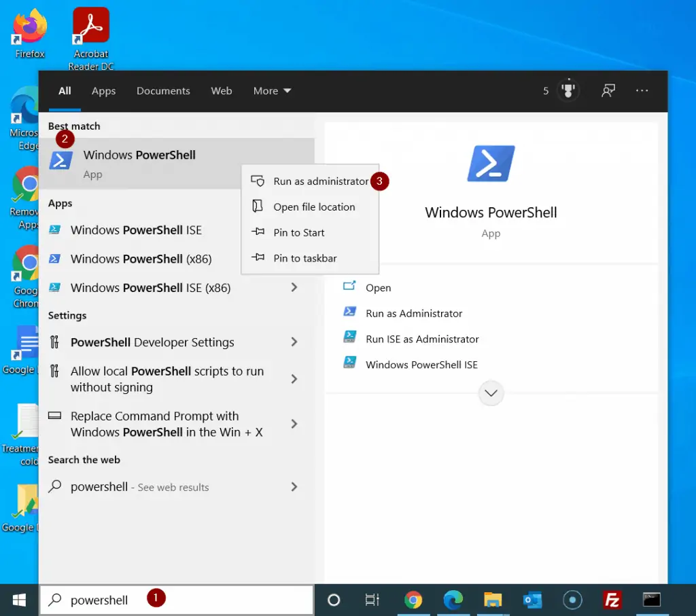Click the web search magnifier icon for powershell
The width and height of the screenshot is (696, 616).
(54, 486)
